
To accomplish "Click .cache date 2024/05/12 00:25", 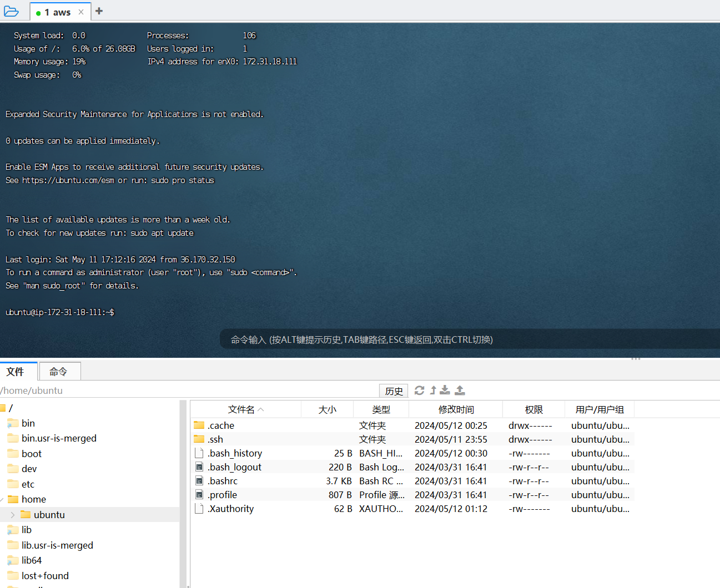I will [451, 425].
